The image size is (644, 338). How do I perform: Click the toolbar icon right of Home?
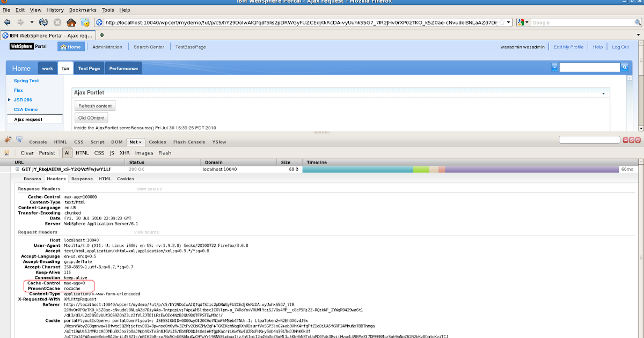[85, 22]
